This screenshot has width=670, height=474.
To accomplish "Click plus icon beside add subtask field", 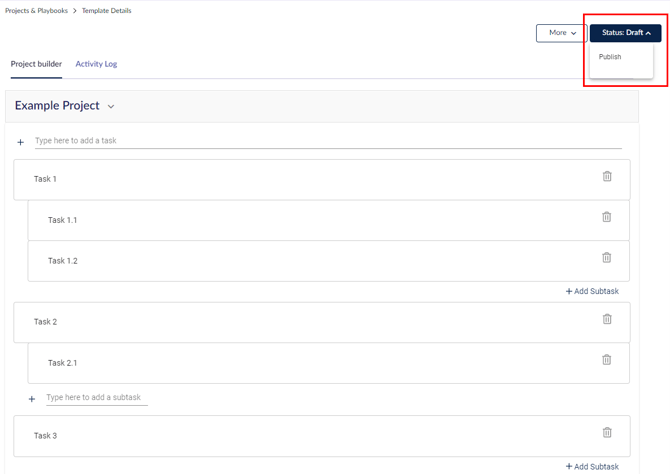I will coord(32,399).
